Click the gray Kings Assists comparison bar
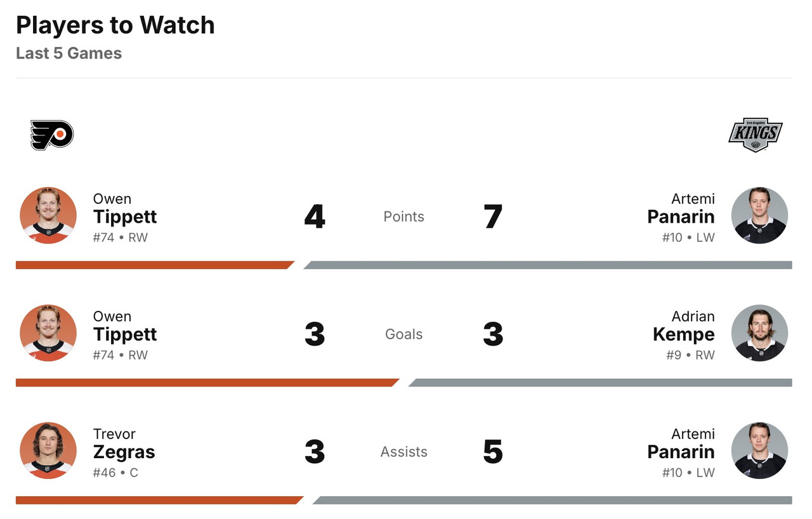 553,500
